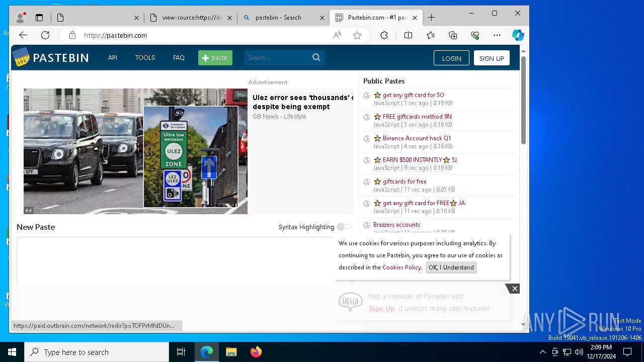The height and width of the screenshot is (362, 644).
Task: Open the Split screen icon
Action: pos(408,35)
